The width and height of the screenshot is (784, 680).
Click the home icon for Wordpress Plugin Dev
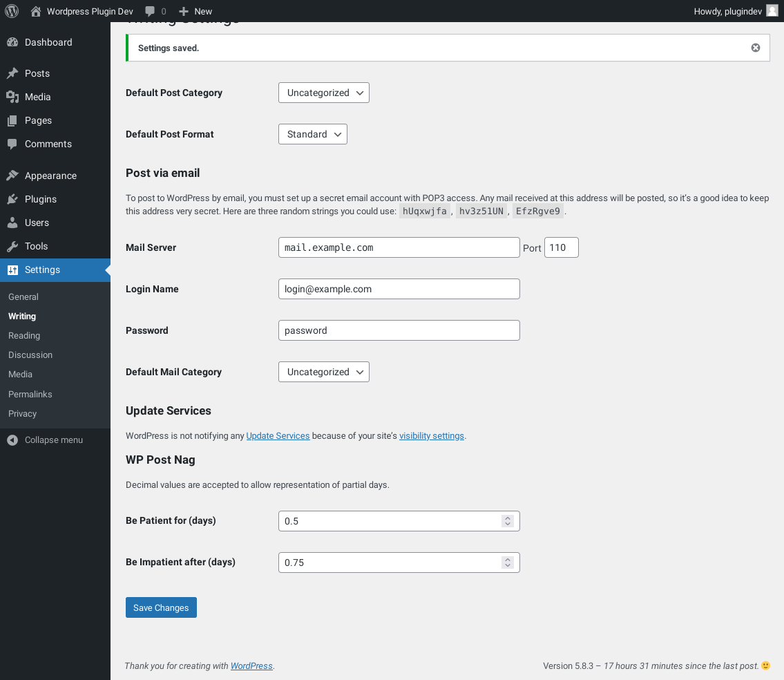(35, 11)
